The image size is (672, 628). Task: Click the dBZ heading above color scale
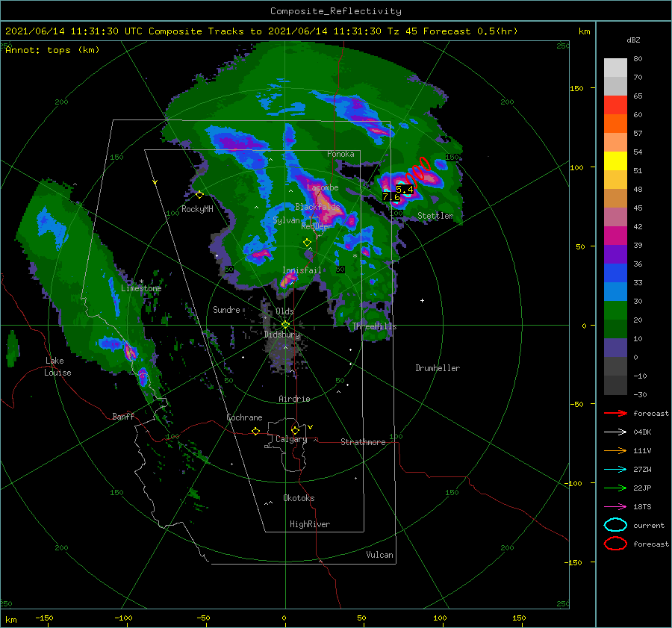(633, 40)
